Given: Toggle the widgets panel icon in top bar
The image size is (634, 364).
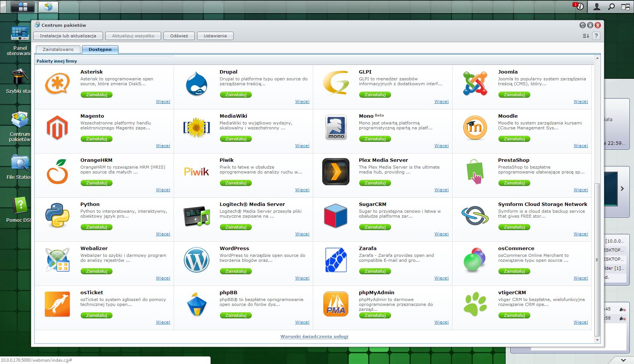Looking at the screenshot, I should (x=625, y=6).
